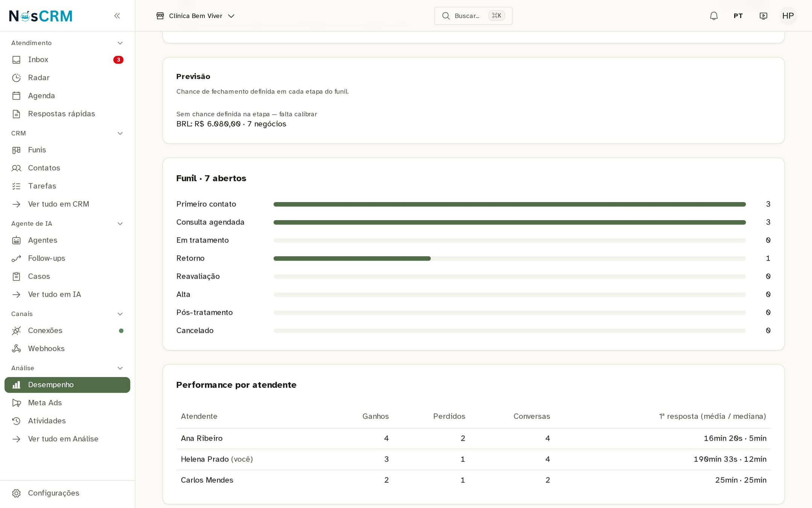Switch language with the PT button

point(738,16)
